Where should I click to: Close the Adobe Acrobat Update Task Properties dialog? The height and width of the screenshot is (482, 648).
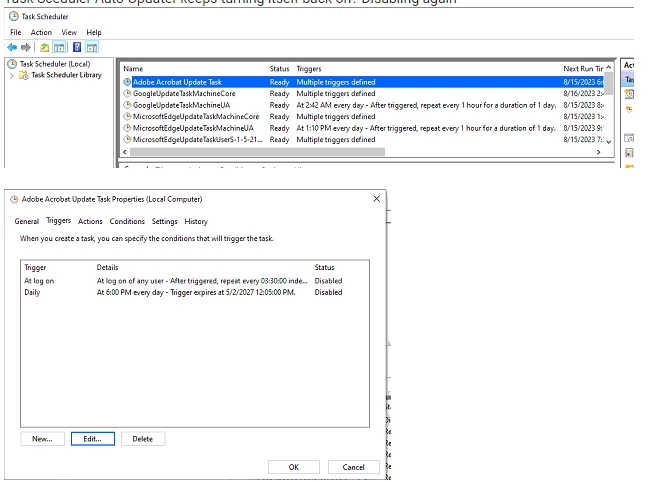coord(376,199)
